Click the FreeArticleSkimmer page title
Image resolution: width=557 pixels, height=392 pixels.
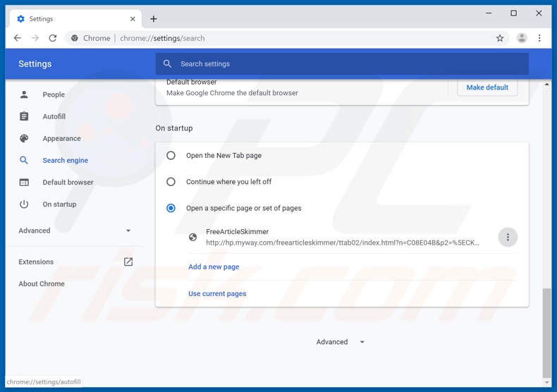point(238,231)
